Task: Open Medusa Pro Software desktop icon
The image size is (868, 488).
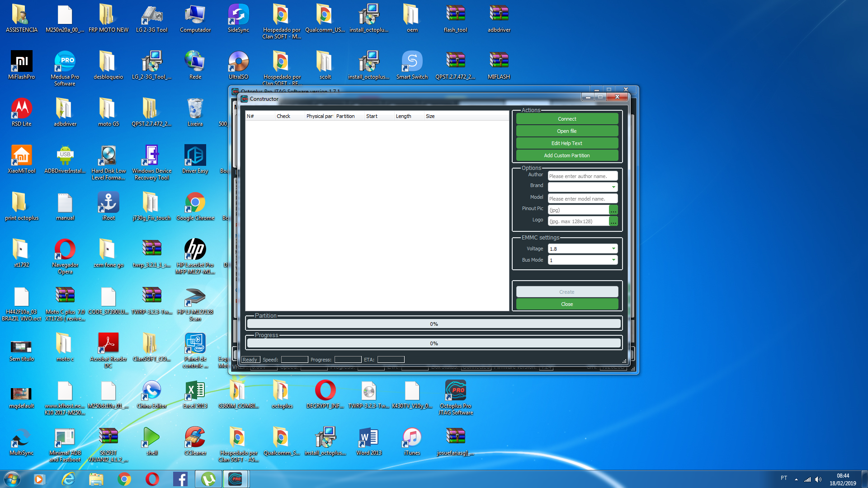Action: point(65,68)
